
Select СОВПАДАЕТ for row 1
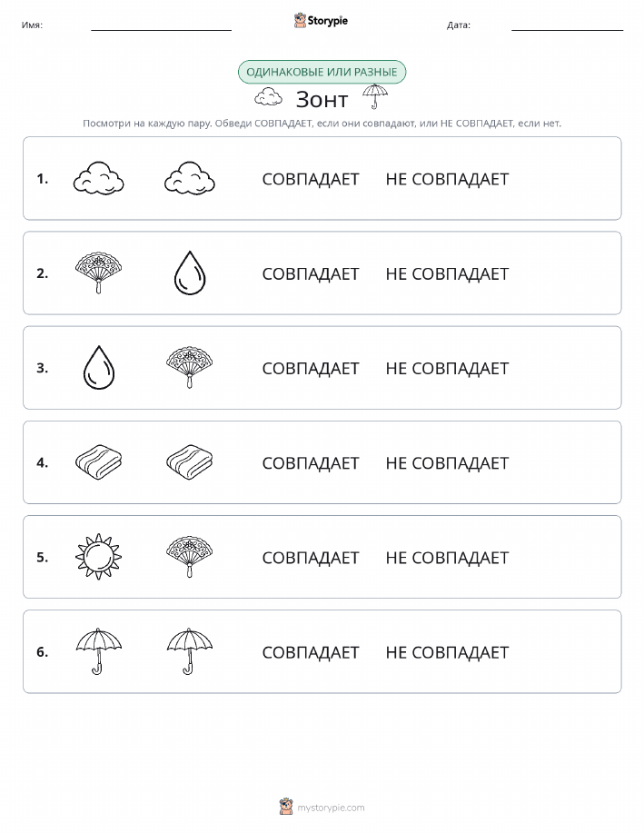pyautogui.click(x=311, y=179)
